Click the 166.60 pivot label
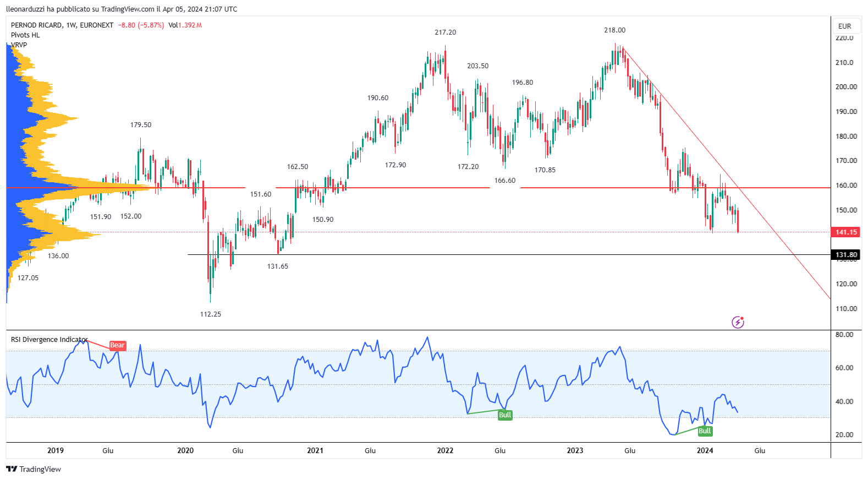This screenshot has width=868, height=479. pos(504,181)
